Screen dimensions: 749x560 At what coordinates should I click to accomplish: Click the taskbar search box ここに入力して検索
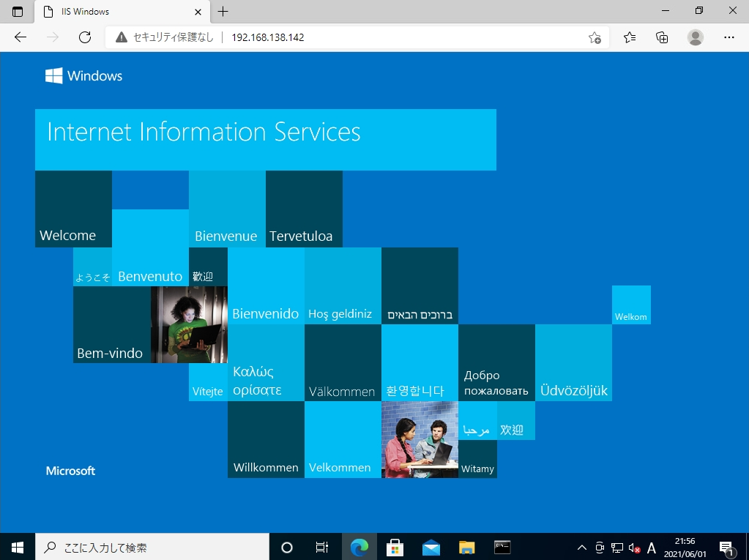(x=152, y=547)
